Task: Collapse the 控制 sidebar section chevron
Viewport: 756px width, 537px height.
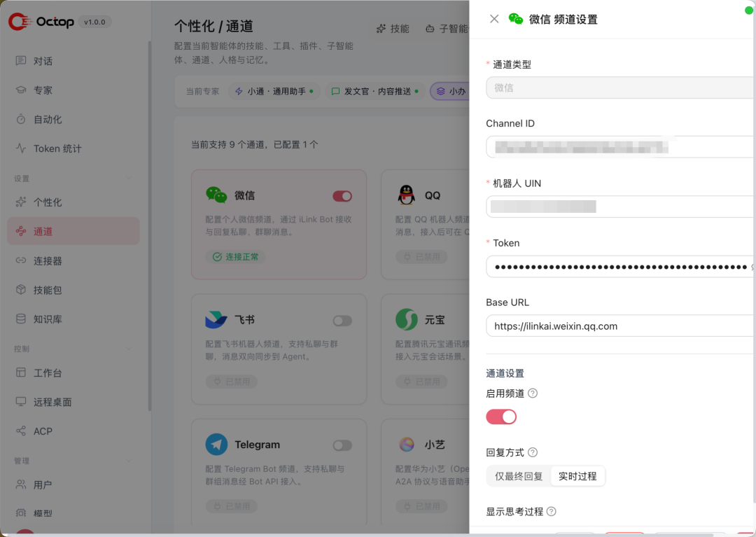Action: pyautogui.click(x=129, y=349)
